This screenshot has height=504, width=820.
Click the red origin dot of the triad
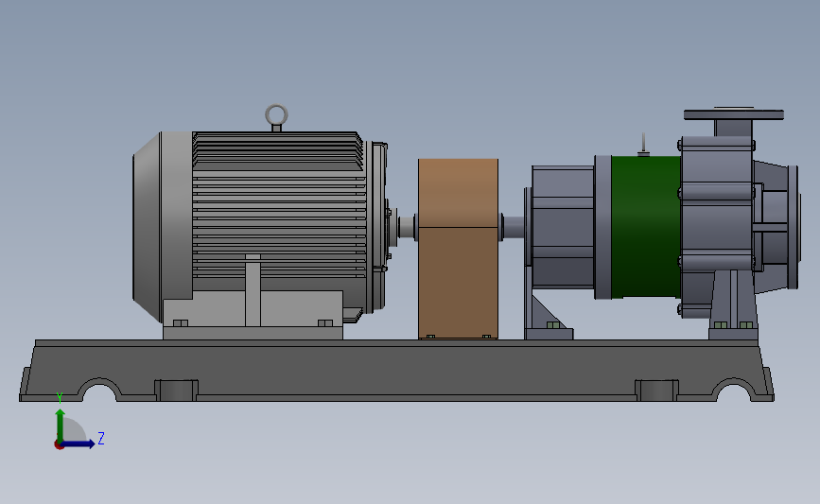click(59, 445)
